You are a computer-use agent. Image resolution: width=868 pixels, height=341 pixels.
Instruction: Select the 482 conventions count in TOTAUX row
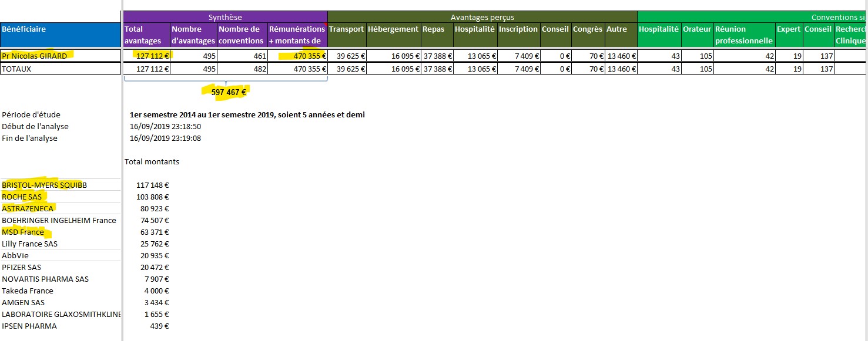coord(242,69)
